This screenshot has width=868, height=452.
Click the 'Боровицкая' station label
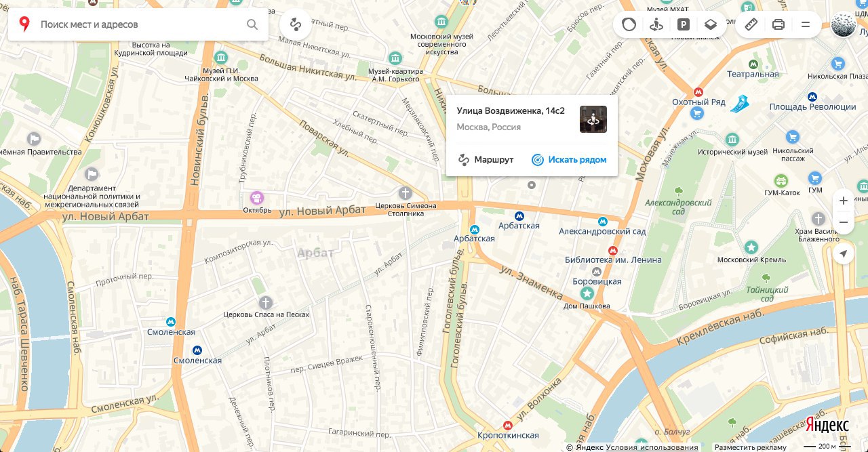597,280
